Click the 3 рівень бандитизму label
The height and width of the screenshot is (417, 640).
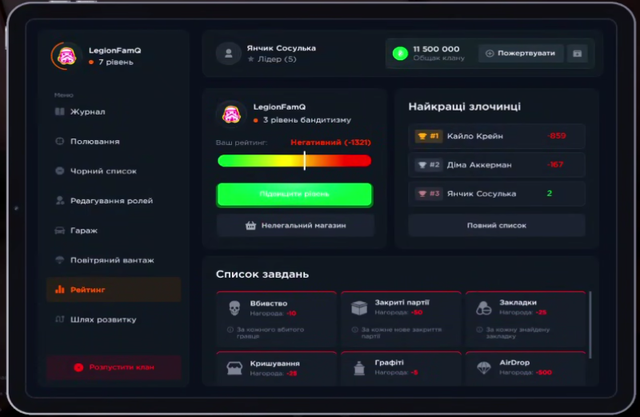click(307, 120)
